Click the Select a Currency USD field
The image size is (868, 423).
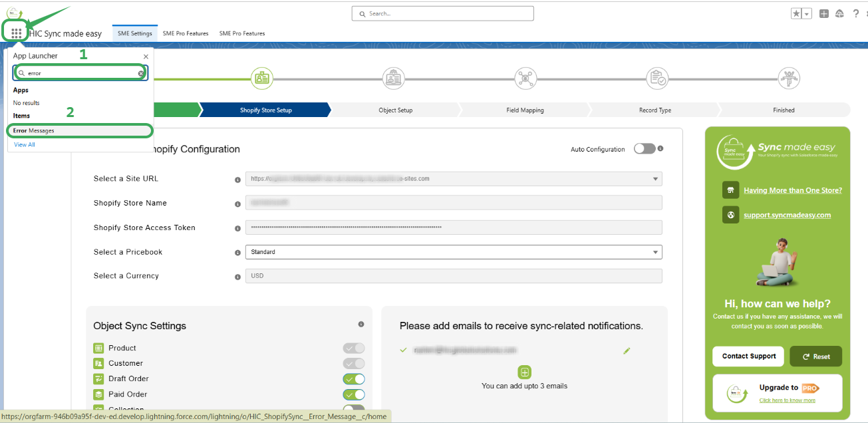[454, 276]
